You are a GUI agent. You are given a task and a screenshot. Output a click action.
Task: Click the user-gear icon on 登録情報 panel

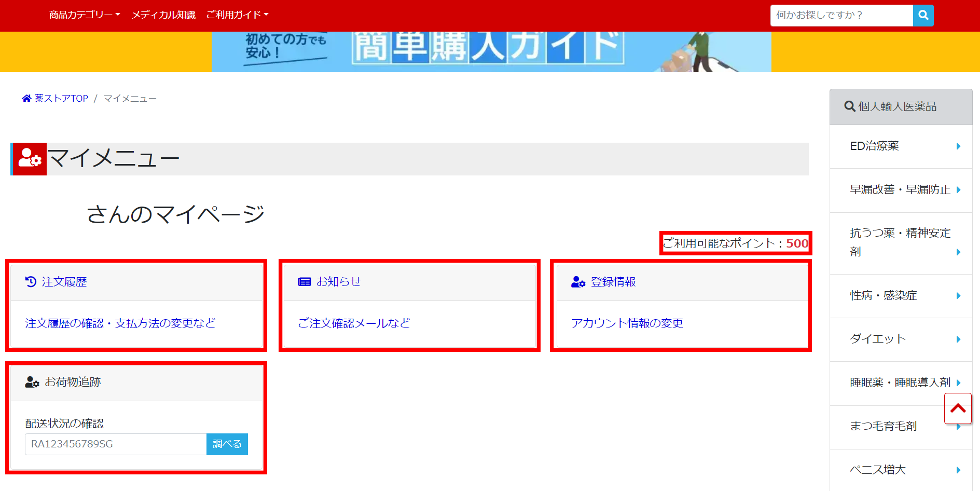(x=577, y=282)
